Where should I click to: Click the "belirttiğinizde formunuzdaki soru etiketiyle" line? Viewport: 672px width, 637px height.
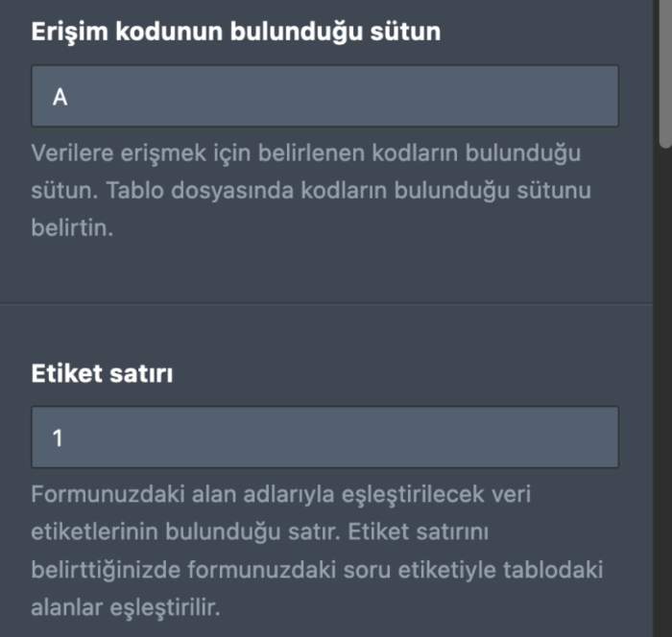[317, 571]
